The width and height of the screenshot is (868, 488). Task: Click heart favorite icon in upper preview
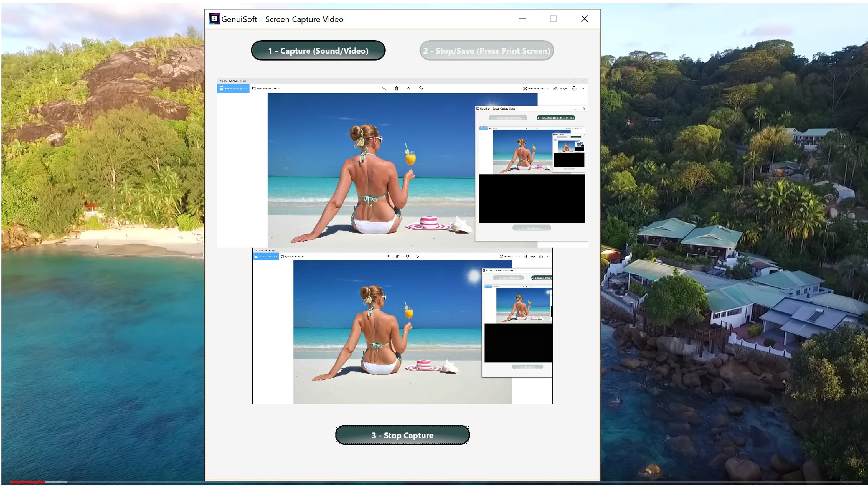point(408,89)
